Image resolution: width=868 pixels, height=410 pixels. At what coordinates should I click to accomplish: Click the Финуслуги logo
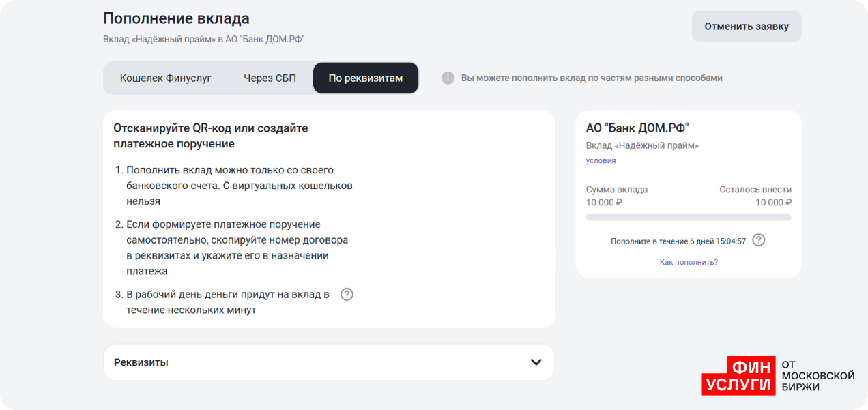(779, 376)
